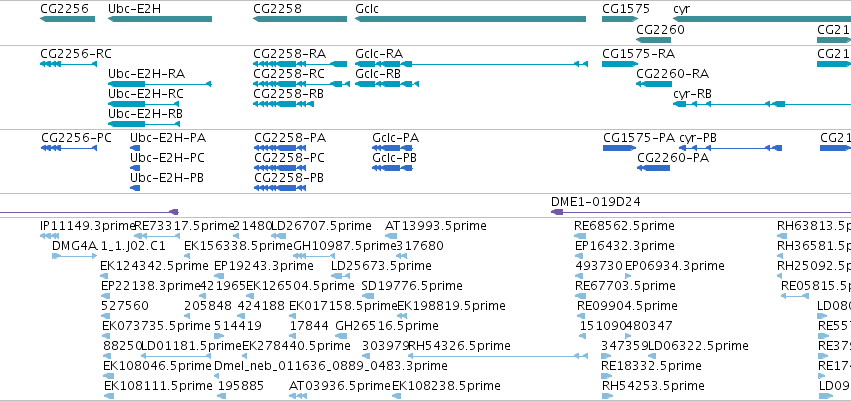Select the DMG4A 1_1.J02.C1 EST feature
Screen dimensions: 851x401
(x=74, y=256)
